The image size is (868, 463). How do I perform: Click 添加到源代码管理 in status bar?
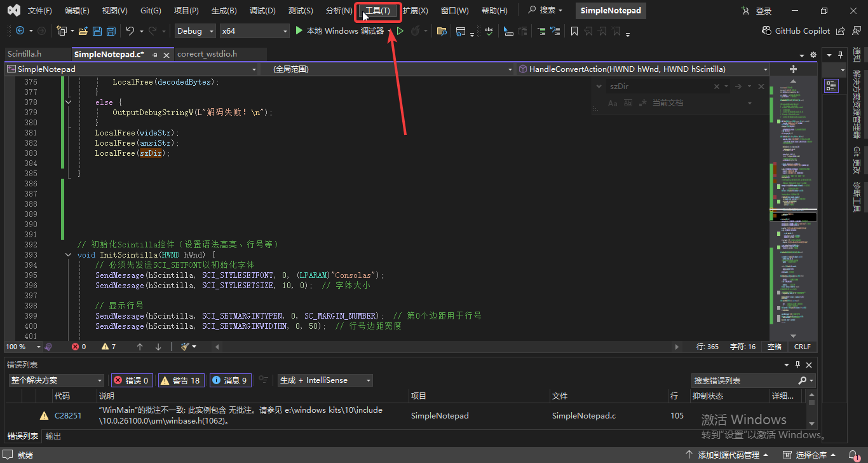click(728, 455)
